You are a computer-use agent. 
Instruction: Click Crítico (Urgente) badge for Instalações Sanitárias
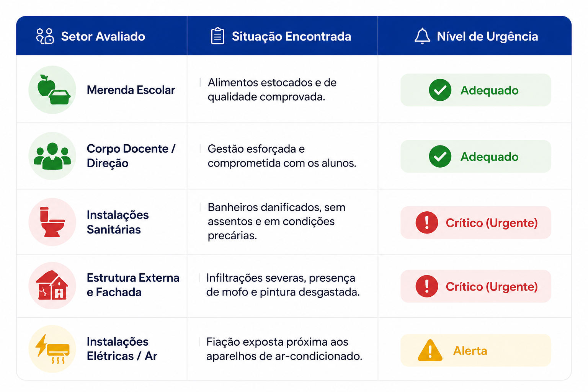tap(476, 222)
